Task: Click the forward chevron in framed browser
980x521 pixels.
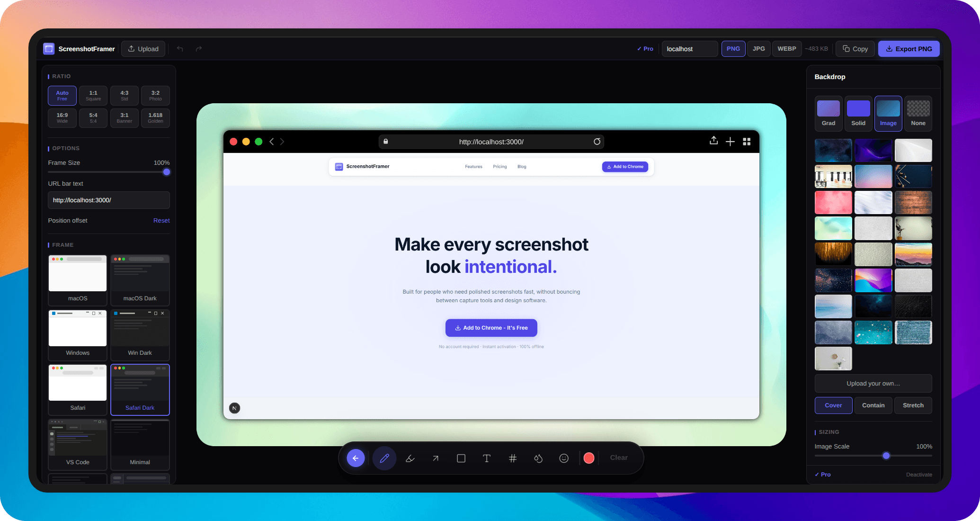Action: pos(282,142)
